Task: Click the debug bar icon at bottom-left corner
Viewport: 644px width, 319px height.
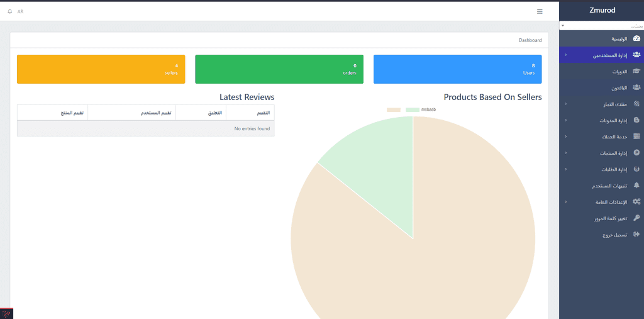Action: pyautogui.click(x=6, y=313)
